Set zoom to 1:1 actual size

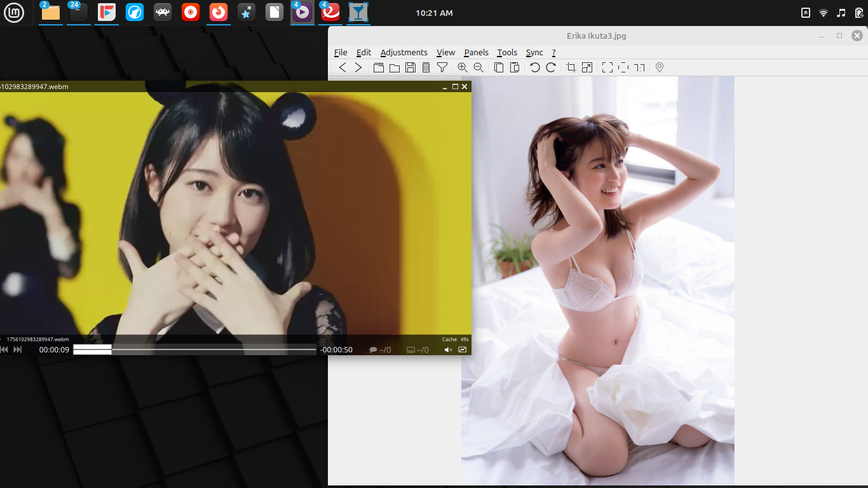(x=639, y=67)
